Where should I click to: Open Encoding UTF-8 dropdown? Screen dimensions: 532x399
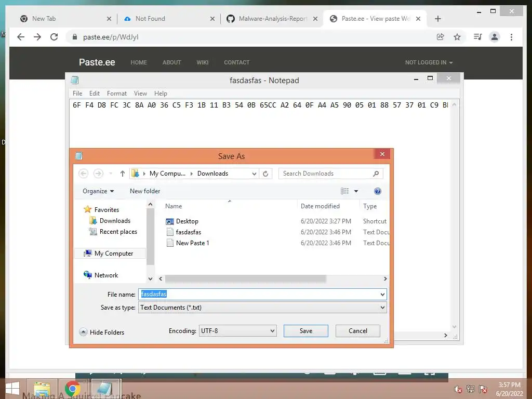[x=237, y=331]
